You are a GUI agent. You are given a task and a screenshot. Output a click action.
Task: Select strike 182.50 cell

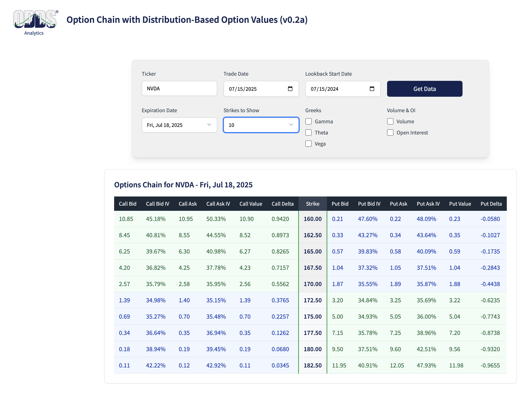pos(313,365)
